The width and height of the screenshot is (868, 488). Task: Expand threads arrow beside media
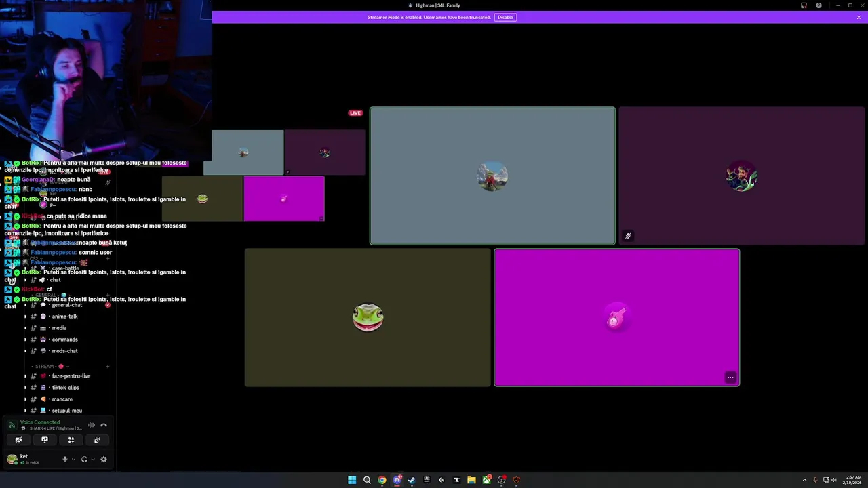(26, 328)
